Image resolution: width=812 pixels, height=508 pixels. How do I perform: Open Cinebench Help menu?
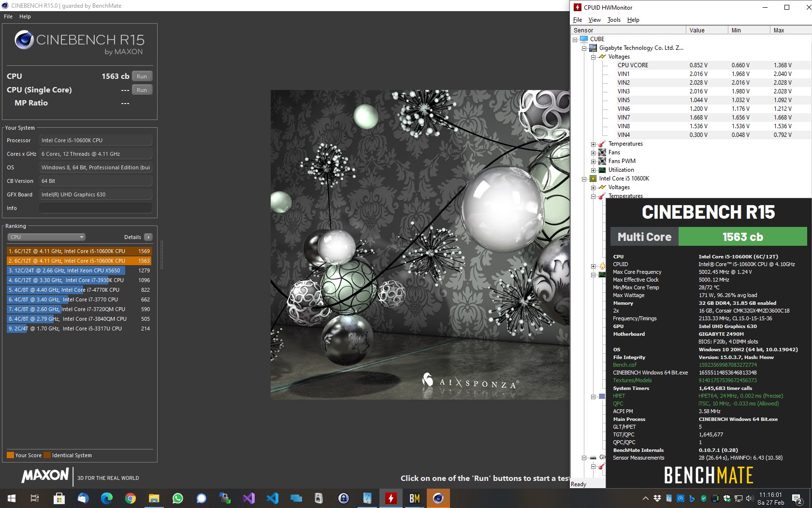pyautogui.click(x=25, y=16)
